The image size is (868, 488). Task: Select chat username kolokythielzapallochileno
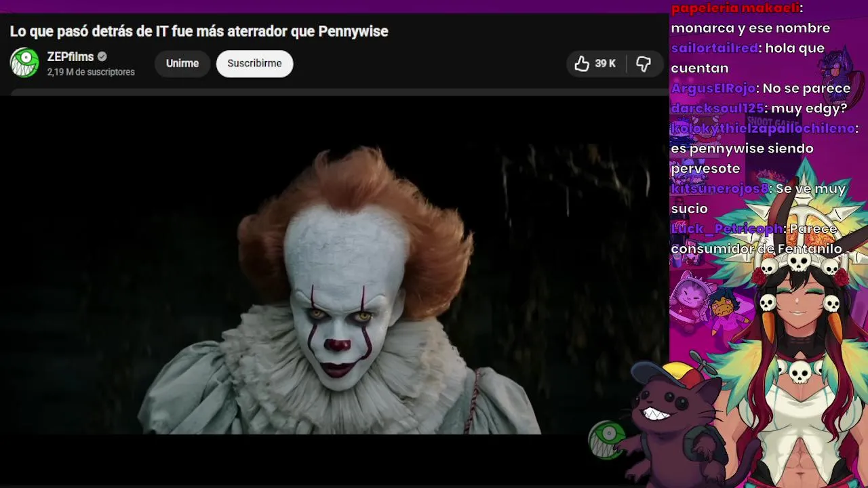(762, 128)
